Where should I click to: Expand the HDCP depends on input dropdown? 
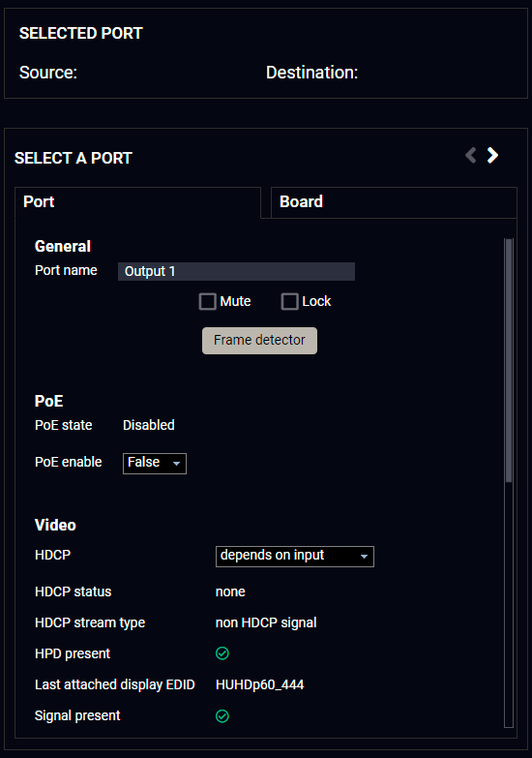[x=295, y=557]
